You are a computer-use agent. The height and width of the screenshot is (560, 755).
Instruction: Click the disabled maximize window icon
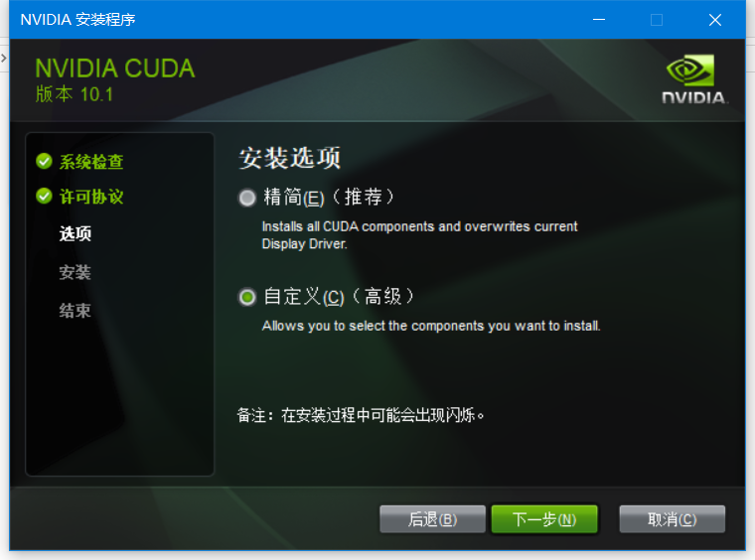pos(657,20)
